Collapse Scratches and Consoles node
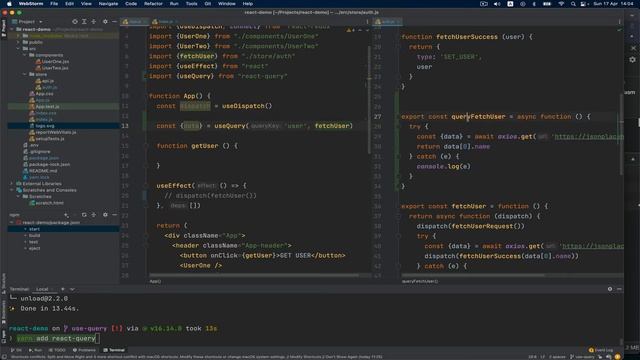Image resolution: width=640 pixels, height=360 pixels. click(x=12, y=190)
